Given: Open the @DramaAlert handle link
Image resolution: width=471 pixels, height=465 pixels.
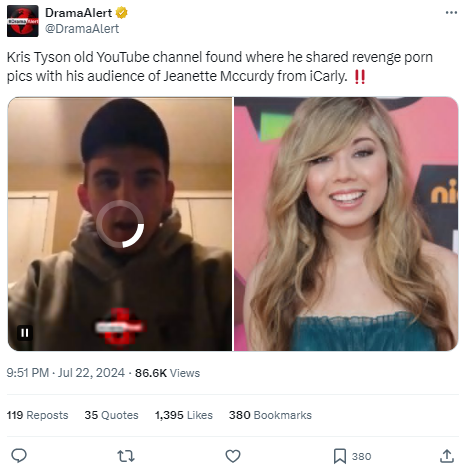Looking at the screenshot, I should [82, 29].
